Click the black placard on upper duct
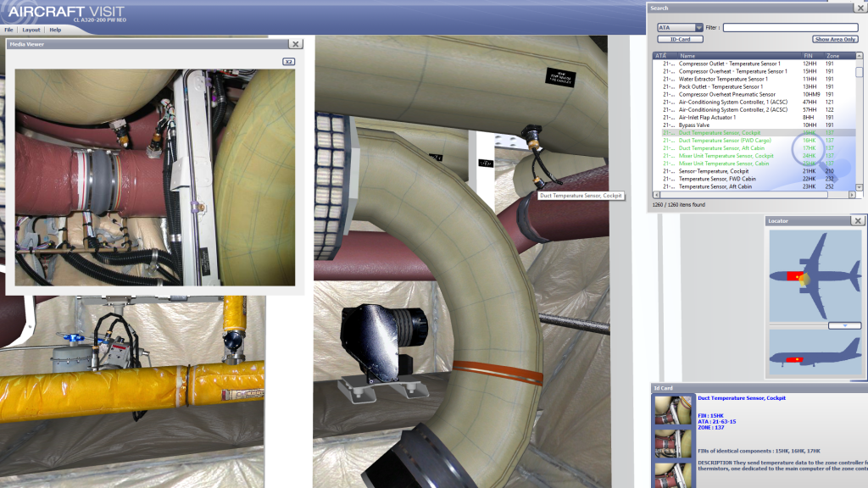Viewport: 868px width, 488px height. point(560,77)
